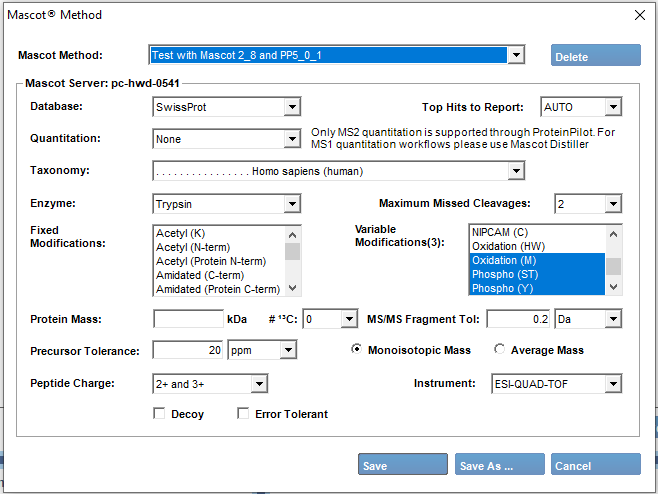Enable the Decoy checkbox
This screenshot has width=658, height=494.
(159, 413)
